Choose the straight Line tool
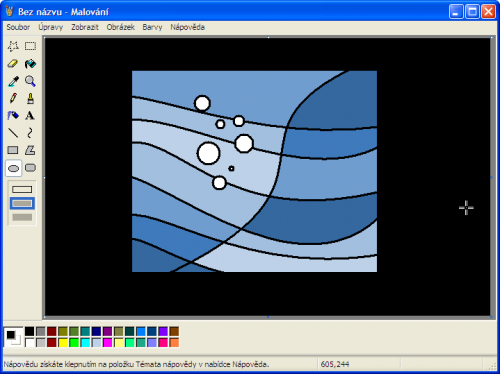Viewport: 500px width, 374px height. pyautogui.click(x=13, y=133)
